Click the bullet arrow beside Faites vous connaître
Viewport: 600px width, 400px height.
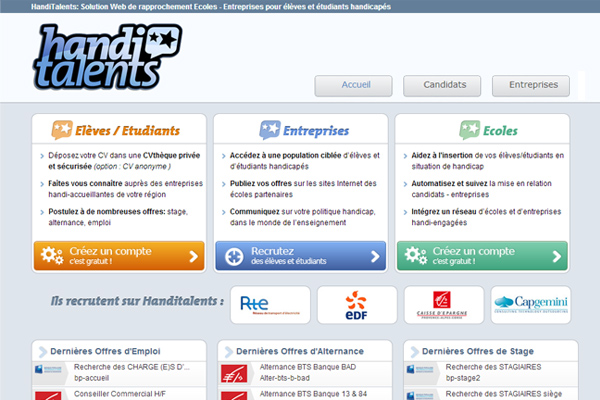[42, 184]
